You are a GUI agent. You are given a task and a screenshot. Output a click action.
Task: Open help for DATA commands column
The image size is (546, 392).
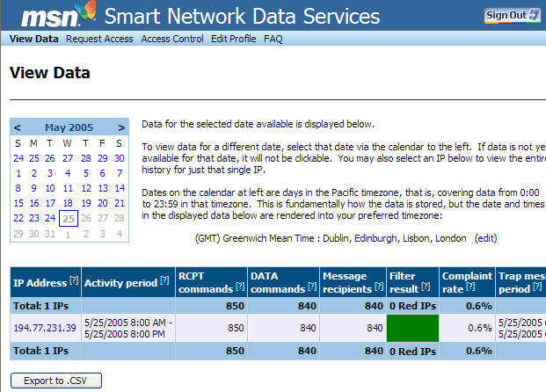(312, 287)
